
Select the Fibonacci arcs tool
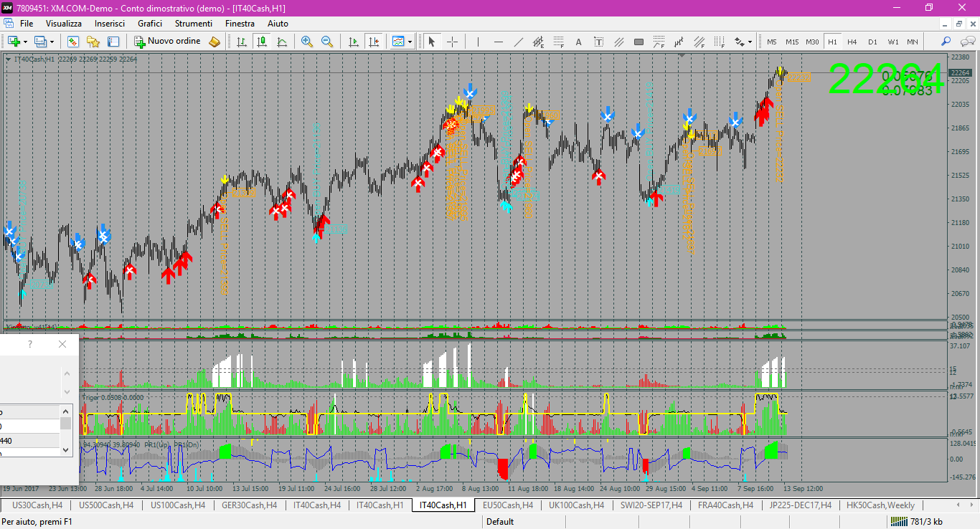(x=659, y=42)
